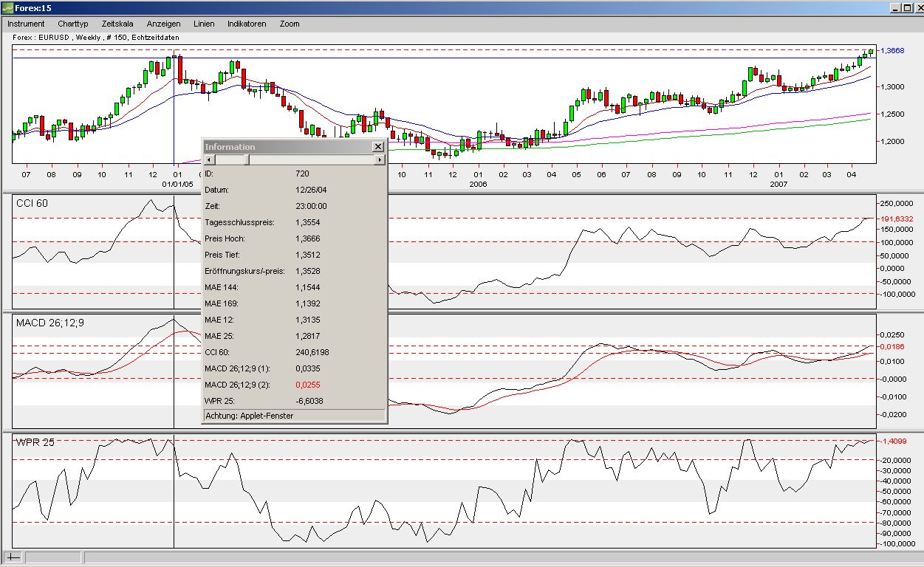Click the Information scrollbar right arrow
This screenshot has width=924, height=567.
pos(380,159)
